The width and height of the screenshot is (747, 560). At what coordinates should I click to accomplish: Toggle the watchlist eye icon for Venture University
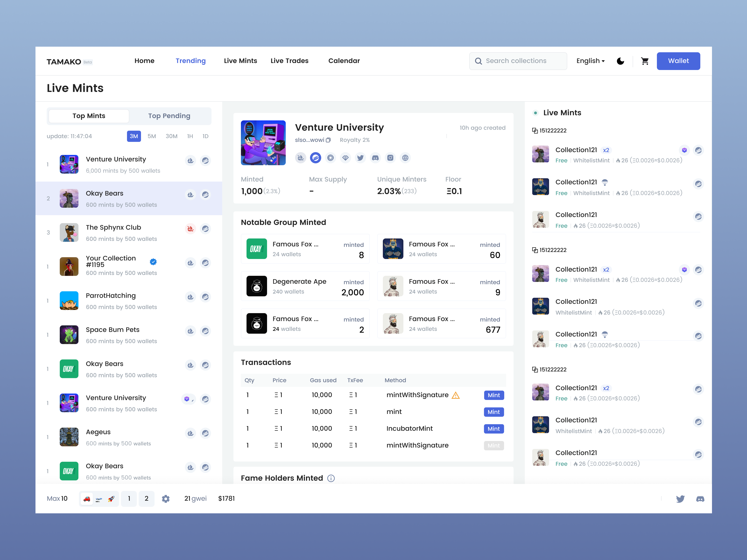[345, 158]
